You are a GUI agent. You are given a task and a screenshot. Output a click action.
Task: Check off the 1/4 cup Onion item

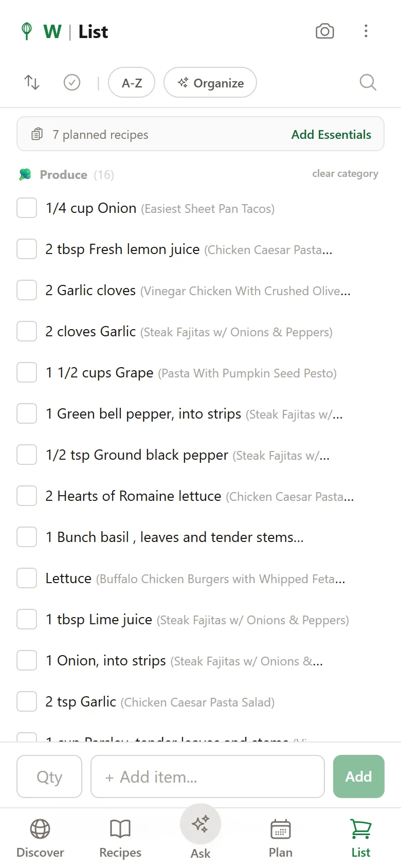tap(26, 208)
